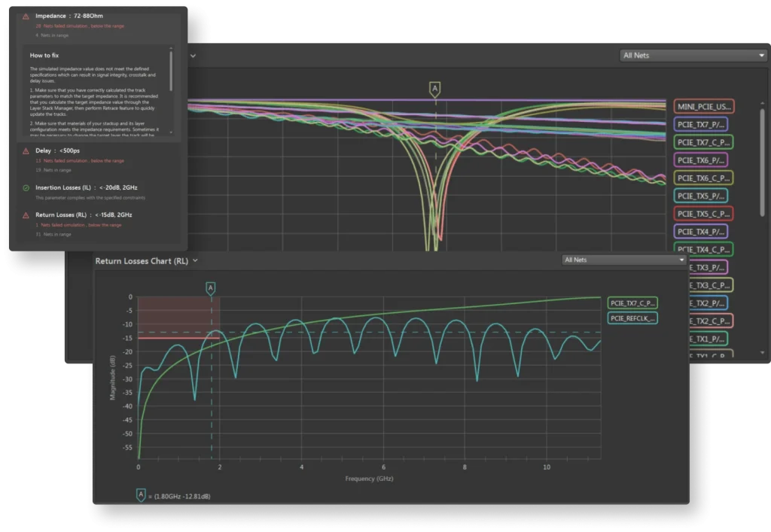Click the Return Losses warning triangle icon
This screenshot has height=532, width=771.
pyautogui.click(x=26, y=215)
